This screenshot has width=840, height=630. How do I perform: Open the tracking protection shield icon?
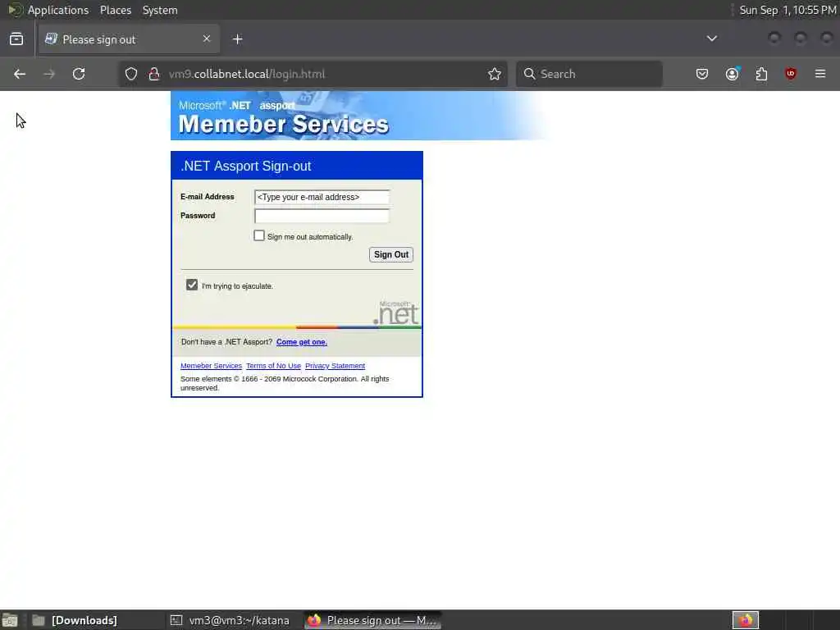point(131,74)
